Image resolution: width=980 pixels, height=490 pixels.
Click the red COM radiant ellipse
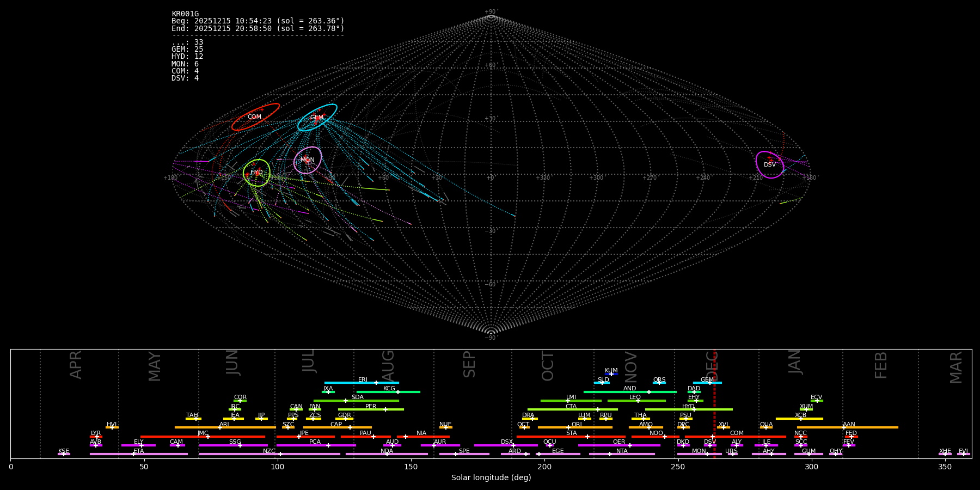255,117
